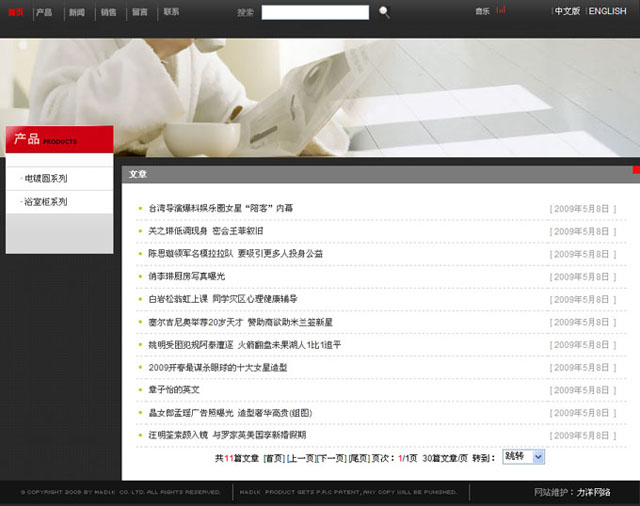
Task: Toggle the music equalizer icon
Action: [500, 11]
